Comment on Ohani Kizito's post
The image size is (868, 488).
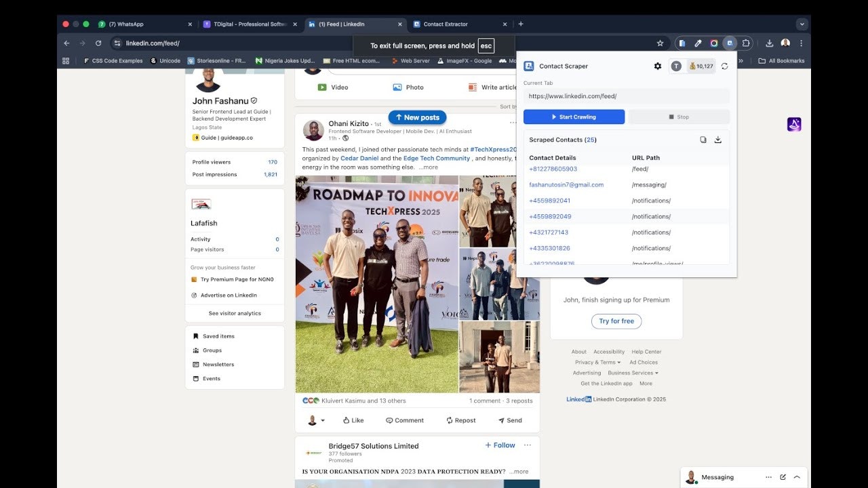point(405,420)
